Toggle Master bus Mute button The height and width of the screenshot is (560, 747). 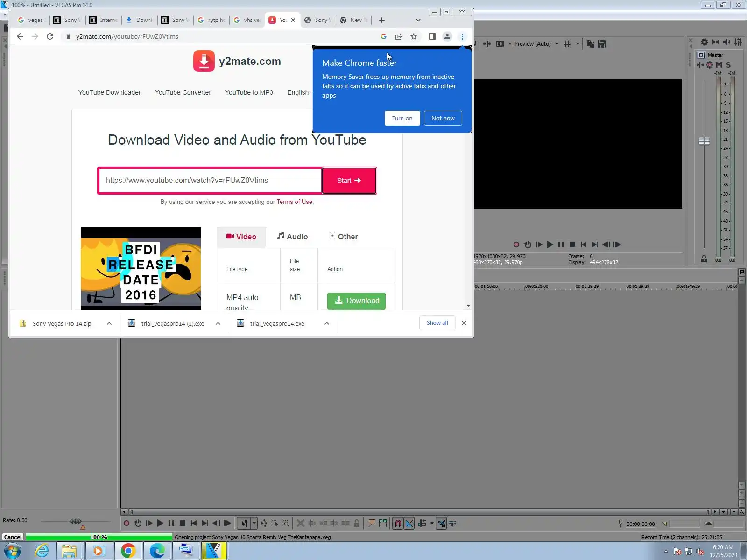(719, 65)
